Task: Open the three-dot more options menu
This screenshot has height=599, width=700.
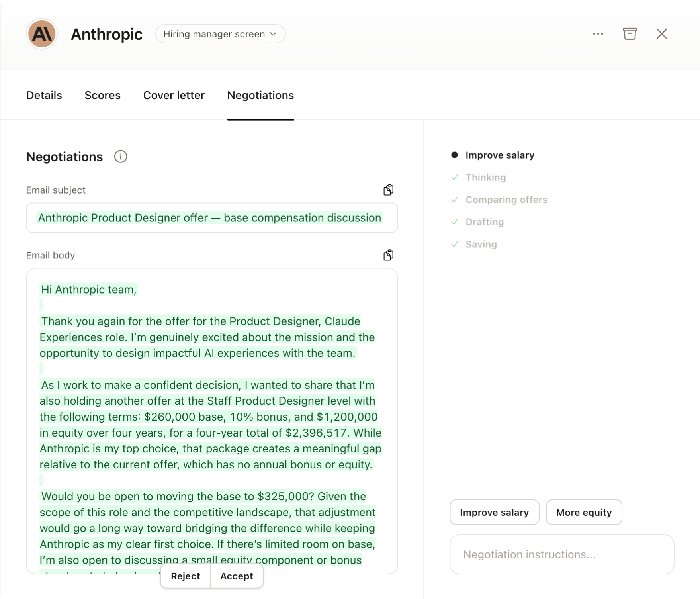Action: 598,34
